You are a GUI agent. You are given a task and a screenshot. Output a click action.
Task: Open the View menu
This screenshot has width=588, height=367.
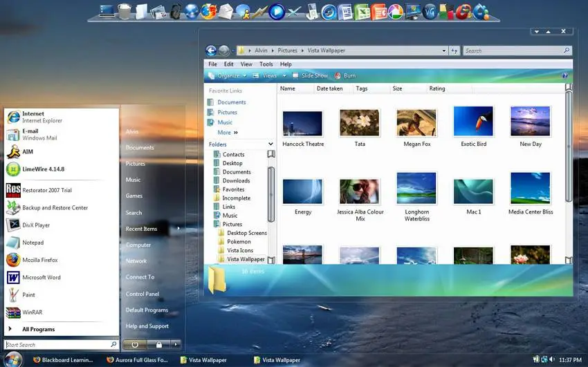pyautogui.click(x=246, y=64)
